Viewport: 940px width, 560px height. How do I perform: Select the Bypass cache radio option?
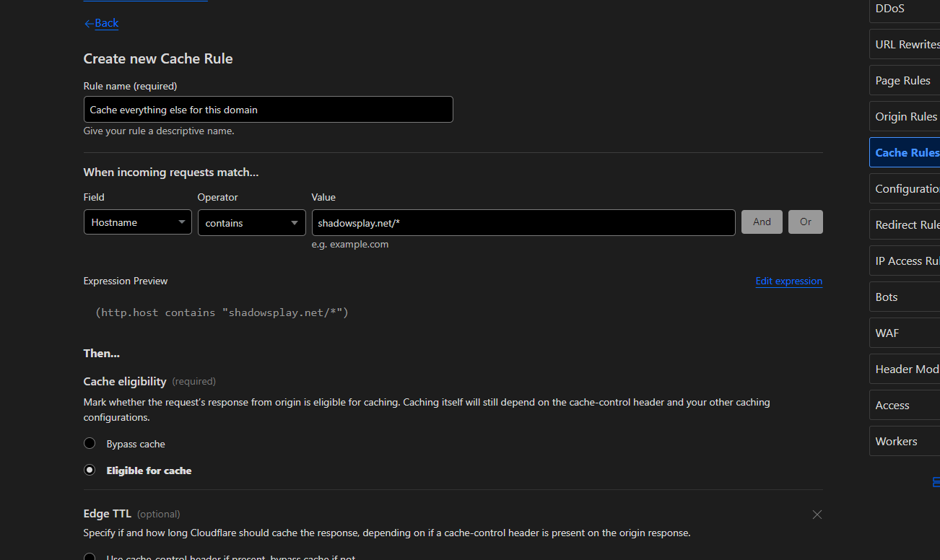90,443
